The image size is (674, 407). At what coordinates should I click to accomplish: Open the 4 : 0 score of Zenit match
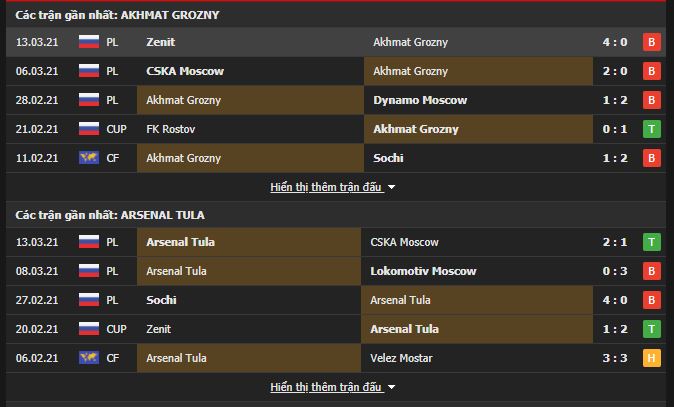pos(615,42)
